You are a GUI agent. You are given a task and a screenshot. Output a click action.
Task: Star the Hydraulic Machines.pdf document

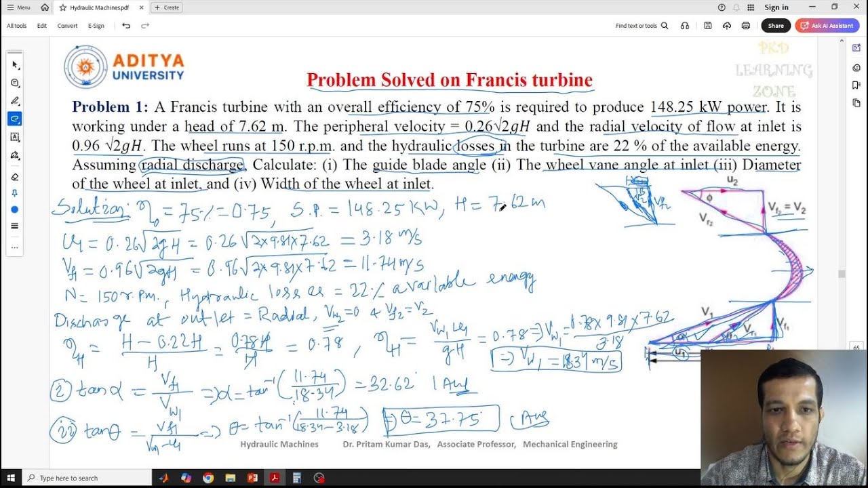63,7
